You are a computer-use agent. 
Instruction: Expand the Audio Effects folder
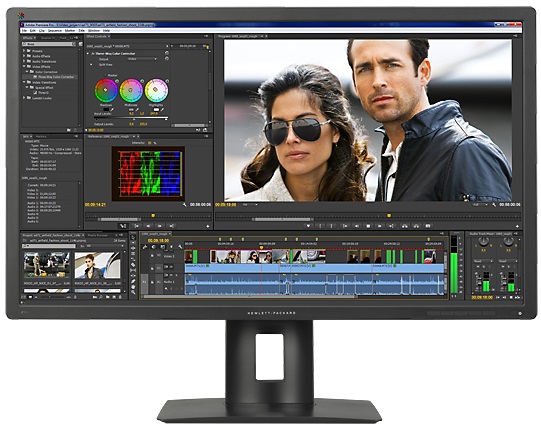click(24, 56)
